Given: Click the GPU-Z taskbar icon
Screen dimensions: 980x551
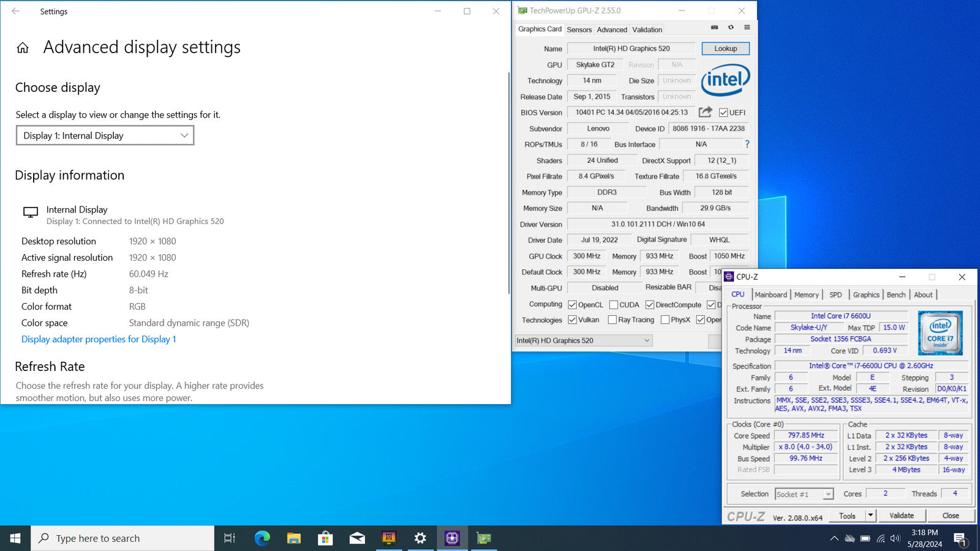Looking at the screenshot, I should coord(484,538).
